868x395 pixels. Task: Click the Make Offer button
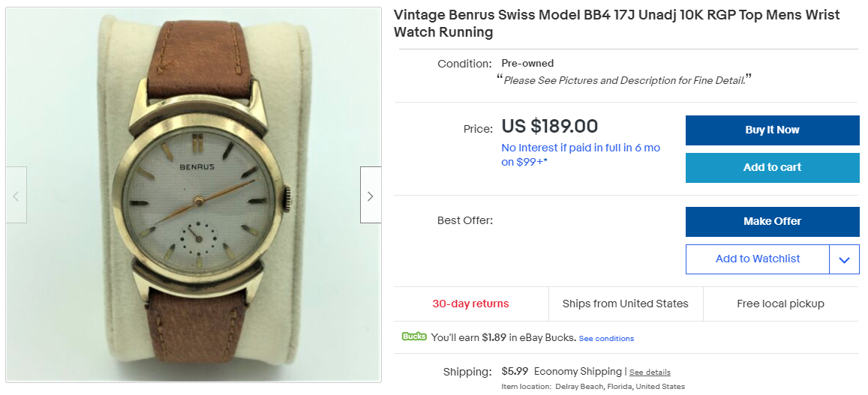[772, 222]
